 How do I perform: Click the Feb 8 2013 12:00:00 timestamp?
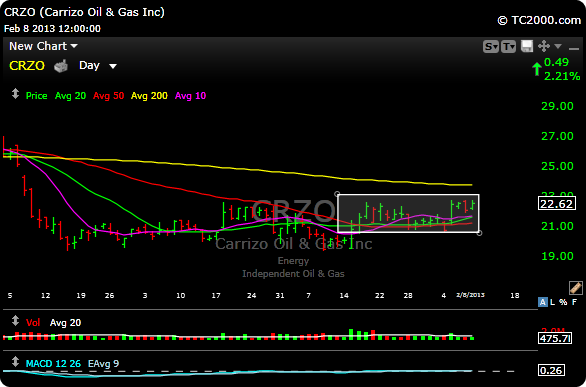pos(52,29)
